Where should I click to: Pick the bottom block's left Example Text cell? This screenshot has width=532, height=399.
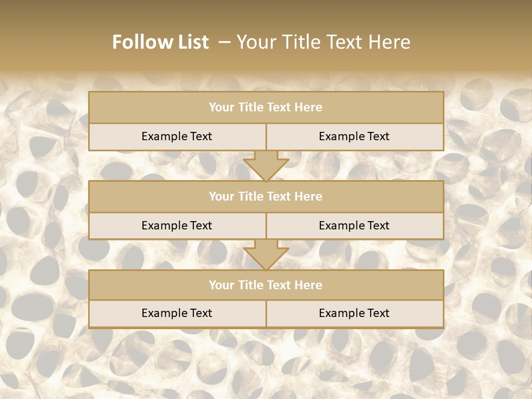177,313
